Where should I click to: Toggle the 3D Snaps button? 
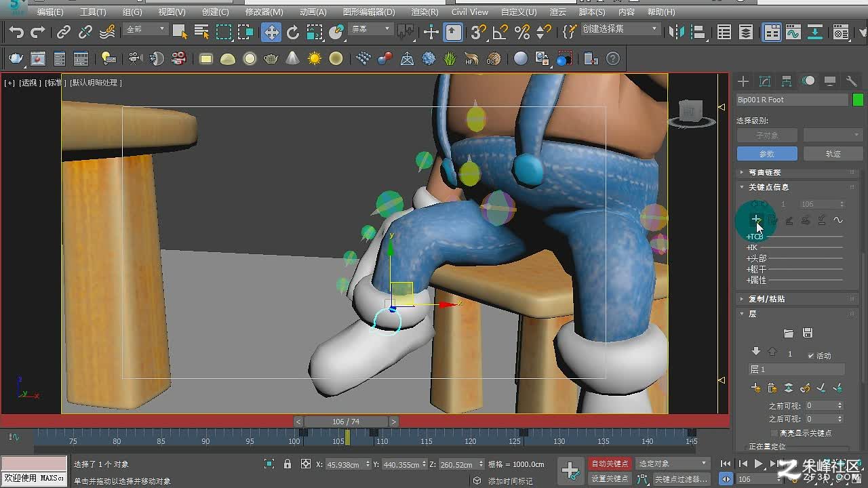[x=479, y=32]
